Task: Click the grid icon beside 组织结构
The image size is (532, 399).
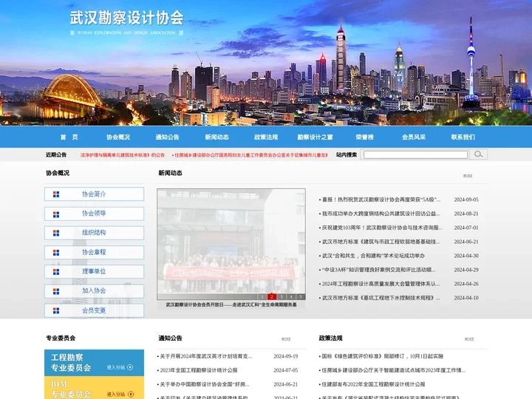Action: [56, 233]
